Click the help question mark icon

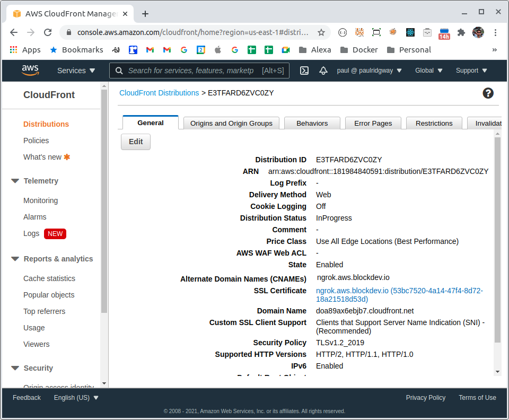[488, 93]
